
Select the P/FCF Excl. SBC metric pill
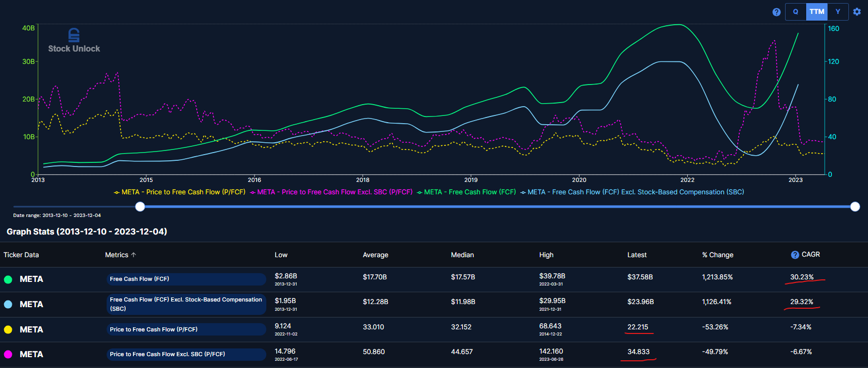186,354
